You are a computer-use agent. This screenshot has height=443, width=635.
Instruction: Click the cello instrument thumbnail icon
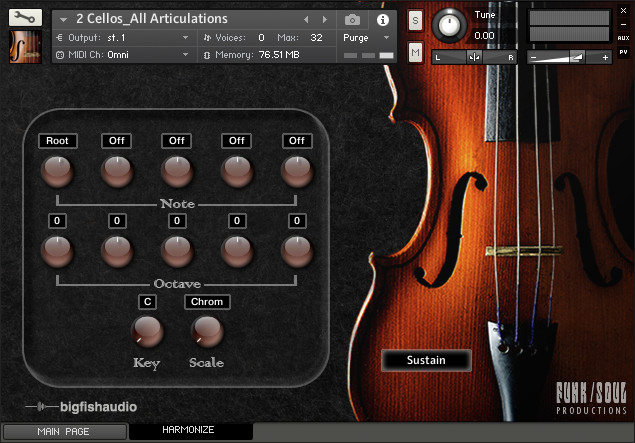(x=25, y=47)
